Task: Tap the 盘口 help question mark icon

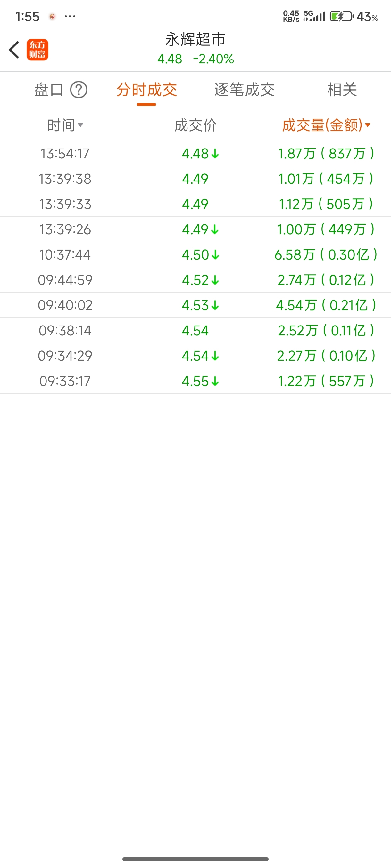Action: 79,90
